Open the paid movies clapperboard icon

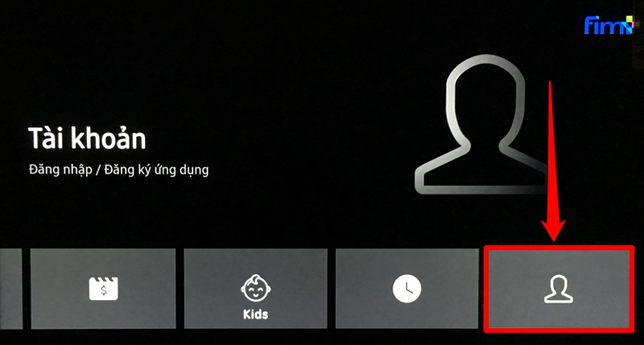coord(104,289)
